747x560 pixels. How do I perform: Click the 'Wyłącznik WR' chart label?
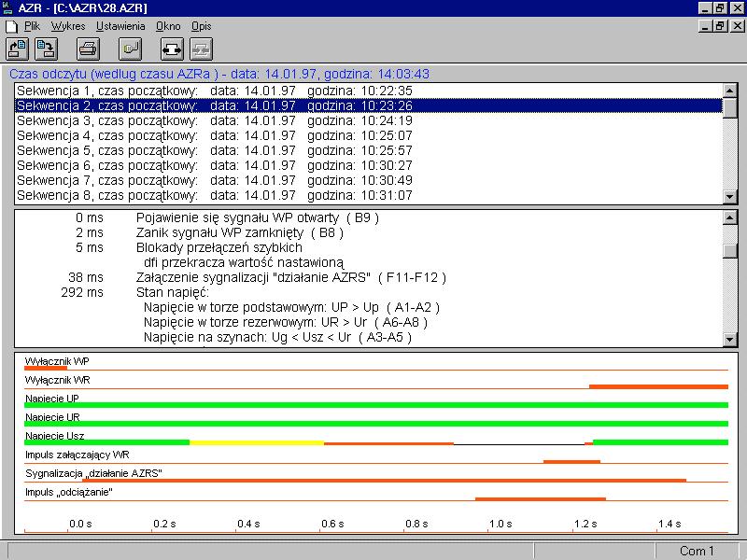click(x=58, y=380)
